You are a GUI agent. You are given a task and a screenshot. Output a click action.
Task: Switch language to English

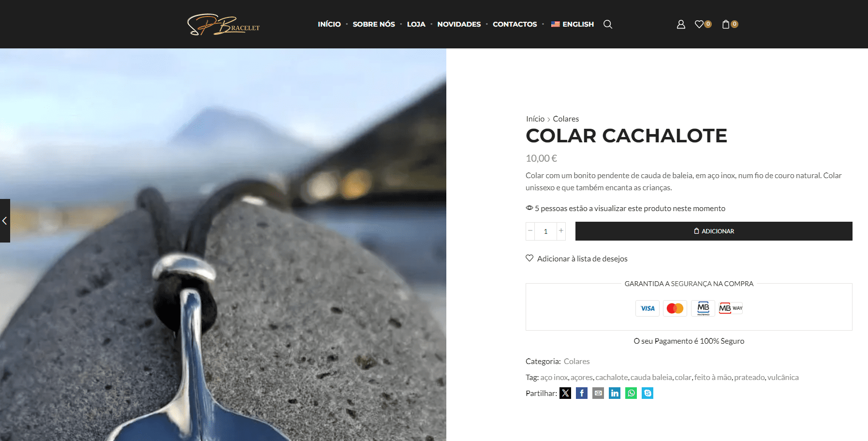point(573,24)
